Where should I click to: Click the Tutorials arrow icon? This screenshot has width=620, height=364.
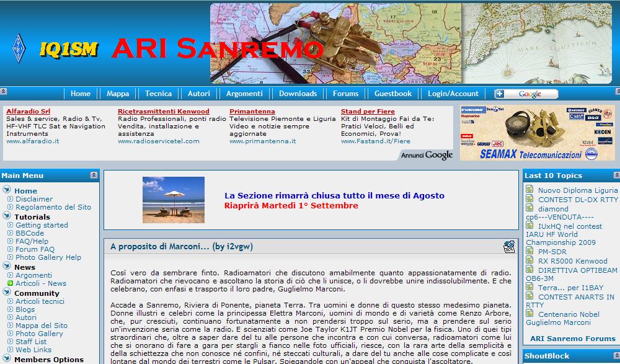(x=7, y=215)
